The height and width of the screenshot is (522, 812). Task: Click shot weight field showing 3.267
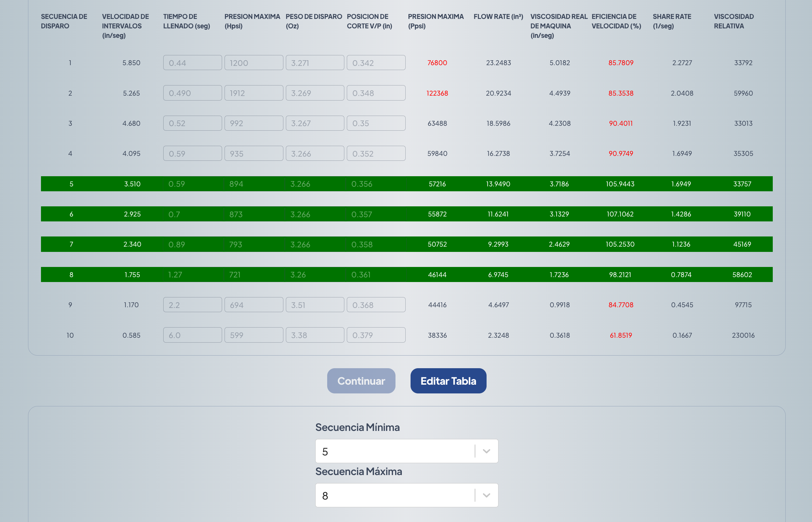(315, 123)
